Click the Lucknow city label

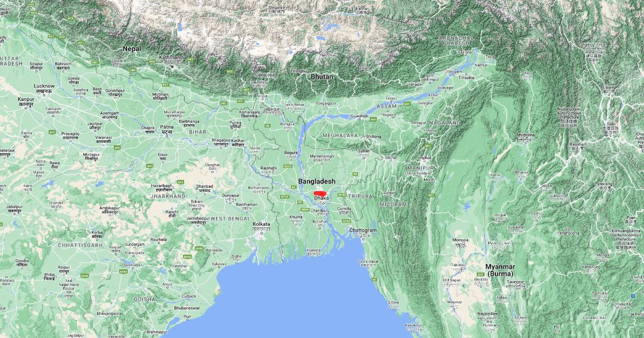[44, 86]
